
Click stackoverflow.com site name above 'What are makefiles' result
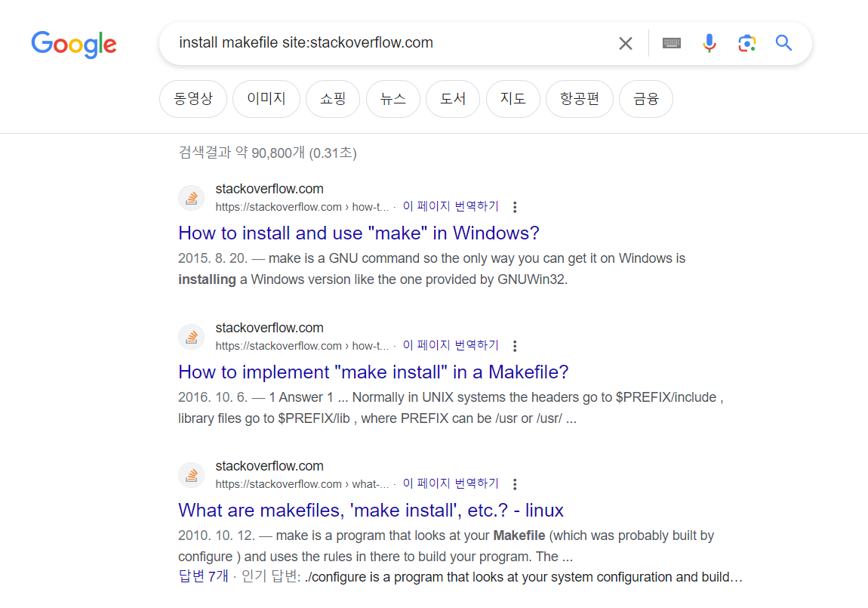(269, 466)
